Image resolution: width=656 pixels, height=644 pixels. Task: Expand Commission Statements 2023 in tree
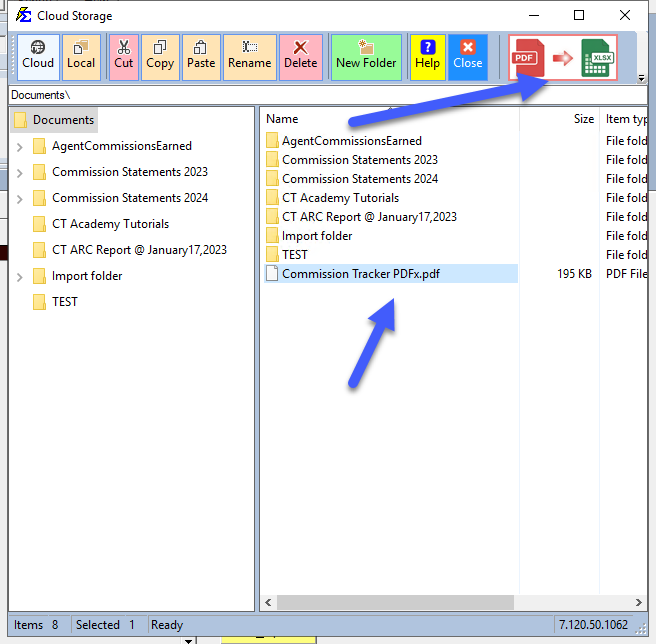[20, 172]
